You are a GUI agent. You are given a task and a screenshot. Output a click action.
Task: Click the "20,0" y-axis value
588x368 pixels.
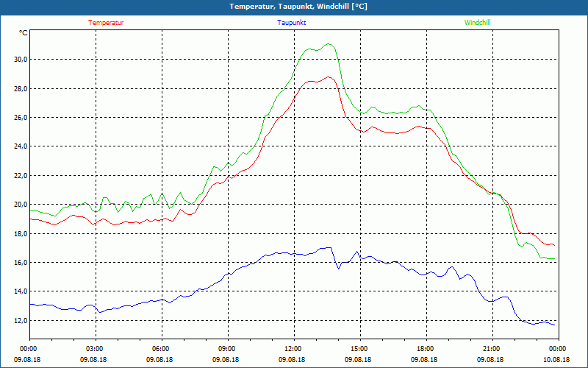(21, 205)
